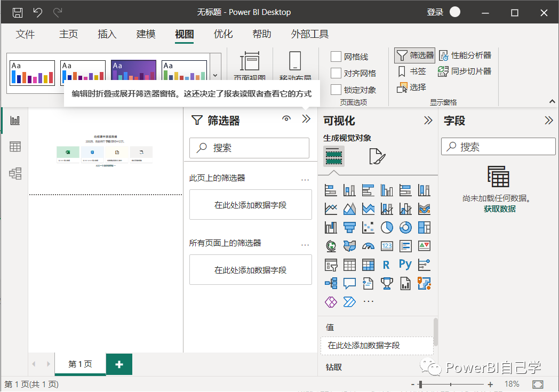Open Data table view in sidebar

click(15, 147)
